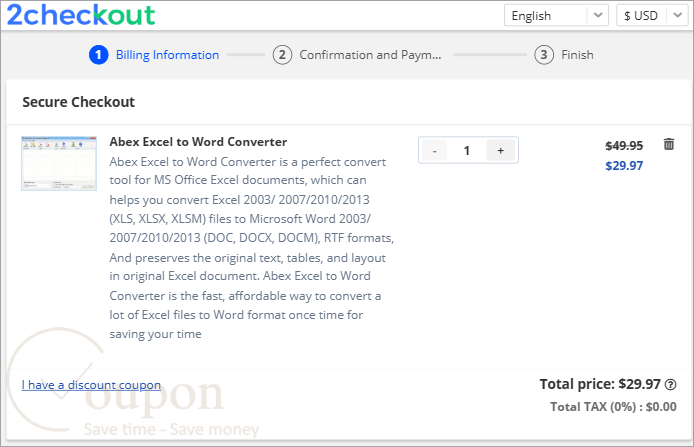Decrease quantity with the minus button
This screenshot has width=694, height=447.
435,150
